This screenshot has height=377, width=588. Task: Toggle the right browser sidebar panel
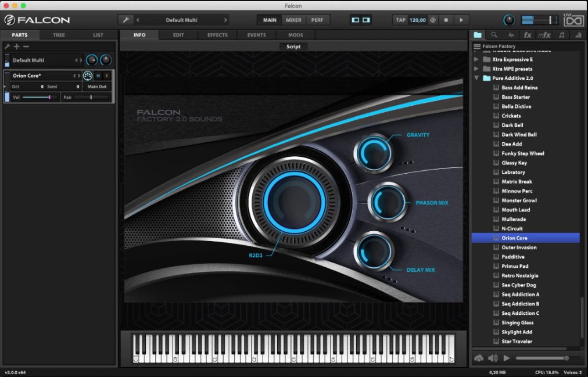[366, 20]
